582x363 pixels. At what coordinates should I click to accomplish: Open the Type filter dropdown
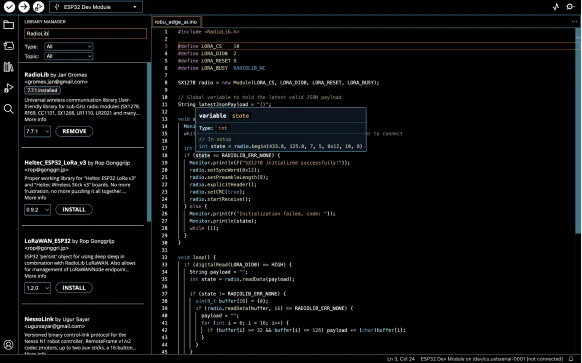(69, 46)
